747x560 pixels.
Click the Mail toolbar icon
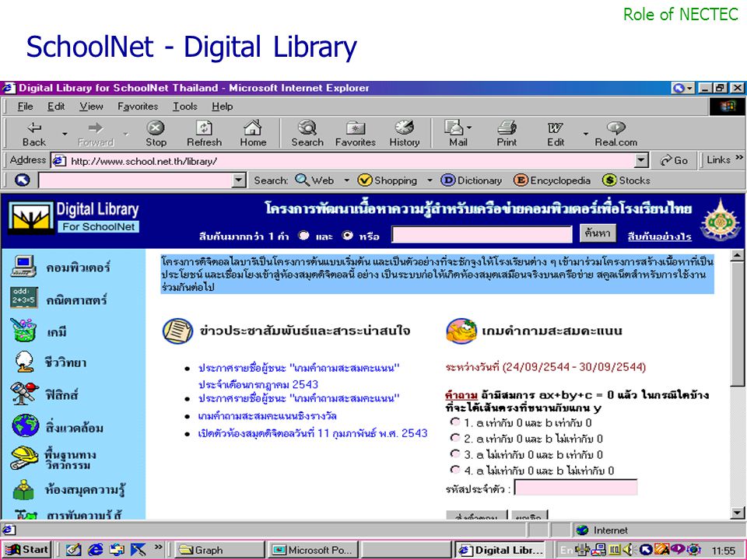click(454, 127)
